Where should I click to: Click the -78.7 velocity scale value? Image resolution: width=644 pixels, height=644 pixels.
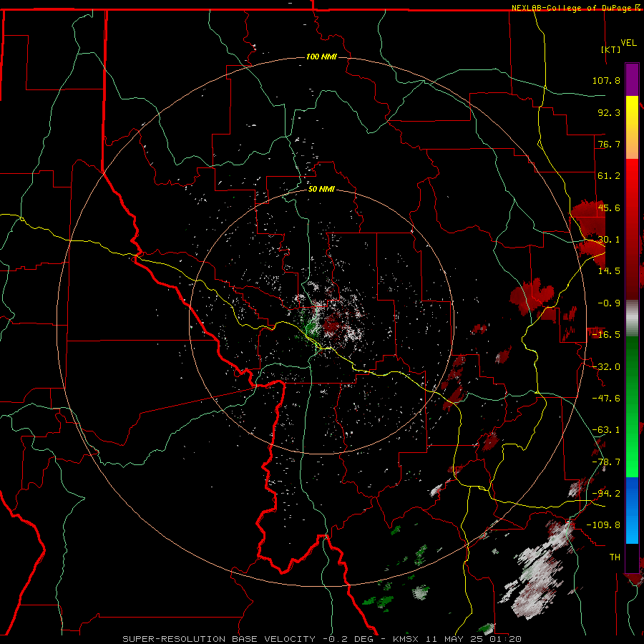606,462
